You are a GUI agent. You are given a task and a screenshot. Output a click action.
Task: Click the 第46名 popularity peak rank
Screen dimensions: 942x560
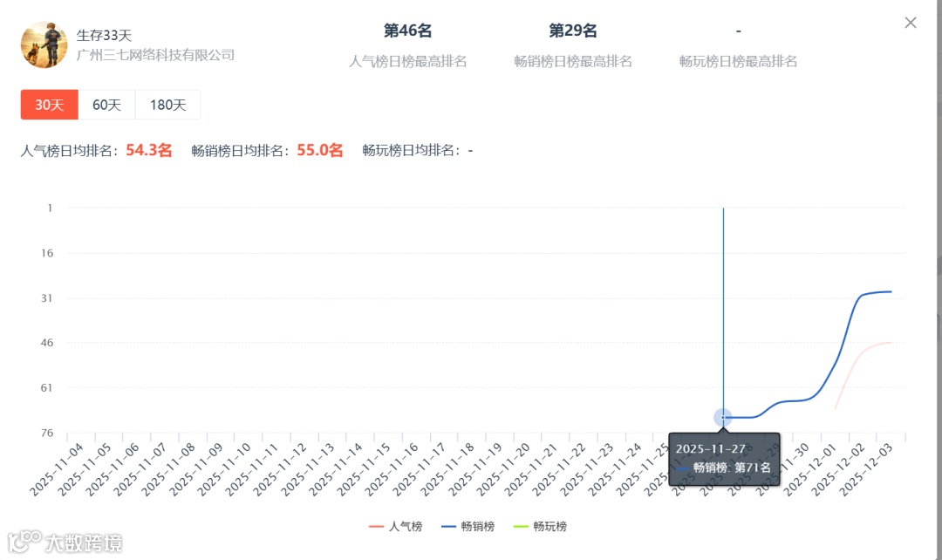click(408, 31)
